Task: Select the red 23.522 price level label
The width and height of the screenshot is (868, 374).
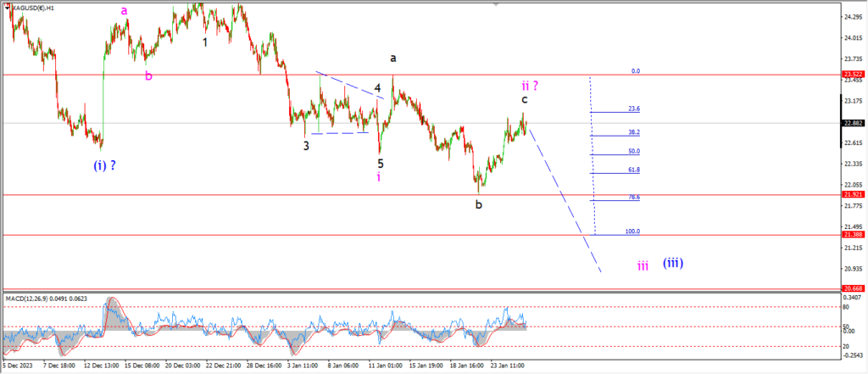Action: click(853, 75)
